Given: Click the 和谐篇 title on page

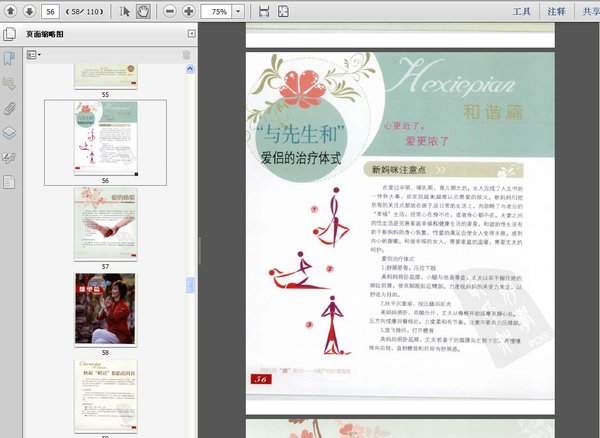Looking at the screenshot, I should [493, 112].
